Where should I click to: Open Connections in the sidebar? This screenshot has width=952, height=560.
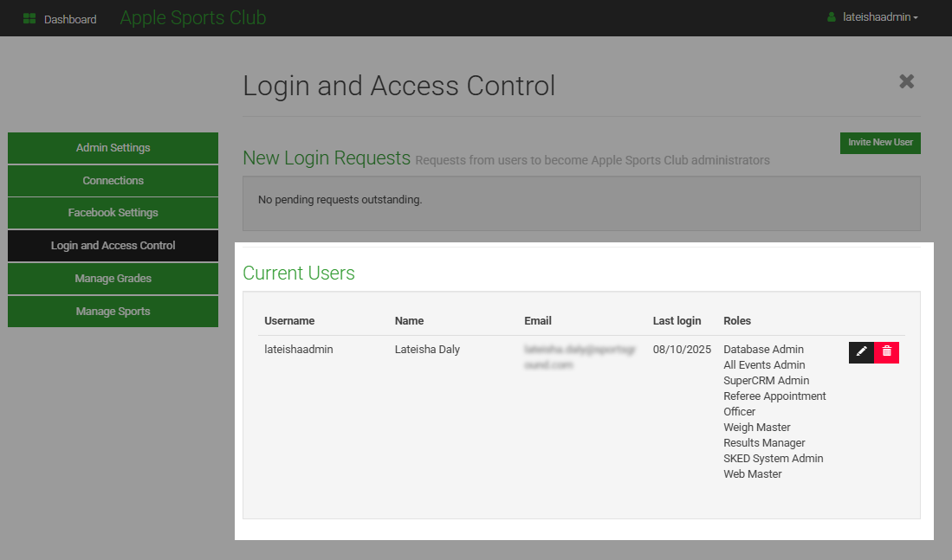click(x=113, y=181)
